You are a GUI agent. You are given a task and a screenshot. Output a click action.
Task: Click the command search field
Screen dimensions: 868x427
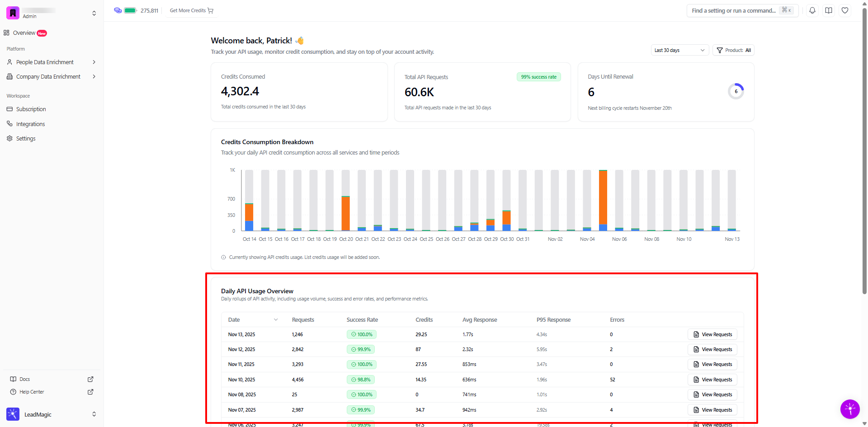[x=733, y=10]
